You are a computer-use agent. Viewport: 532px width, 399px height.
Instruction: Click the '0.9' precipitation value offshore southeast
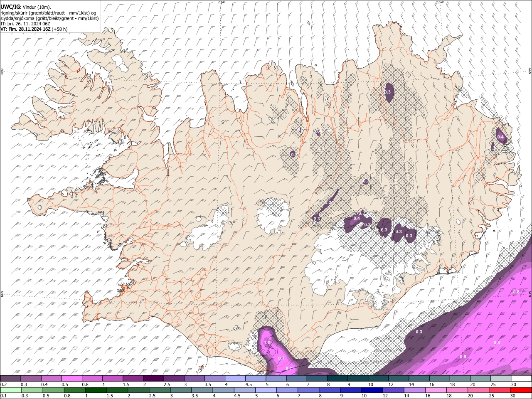click(x=463, y=357)
